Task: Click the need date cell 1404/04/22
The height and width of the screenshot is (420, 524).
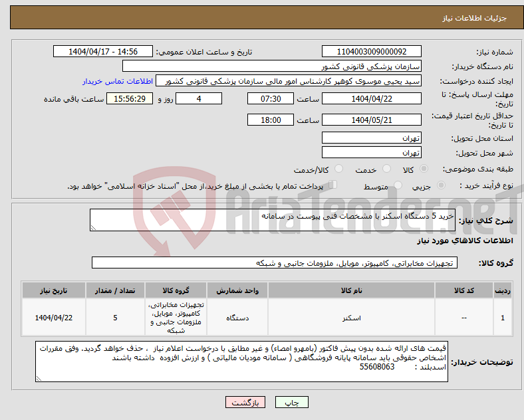Action: tap(53, 318)
